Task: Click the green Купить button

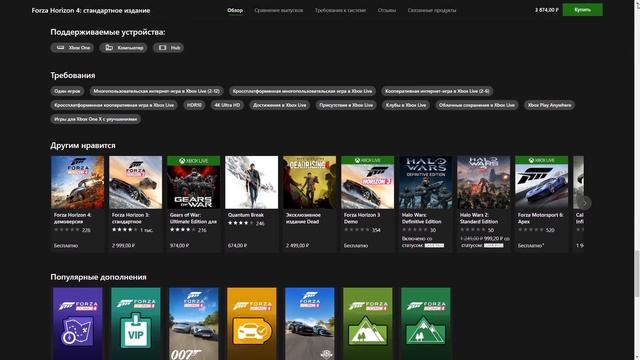Action: coord(582,10)
